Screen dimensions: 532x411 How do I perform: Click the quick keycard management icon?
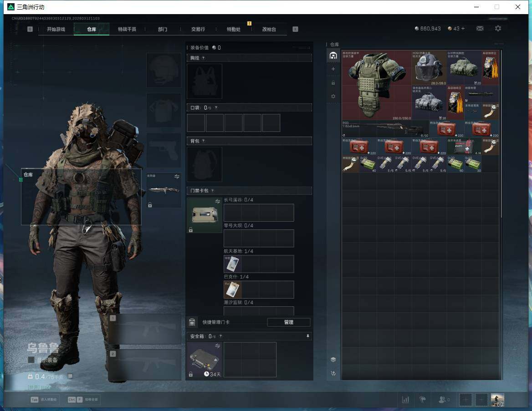(192, 322)
